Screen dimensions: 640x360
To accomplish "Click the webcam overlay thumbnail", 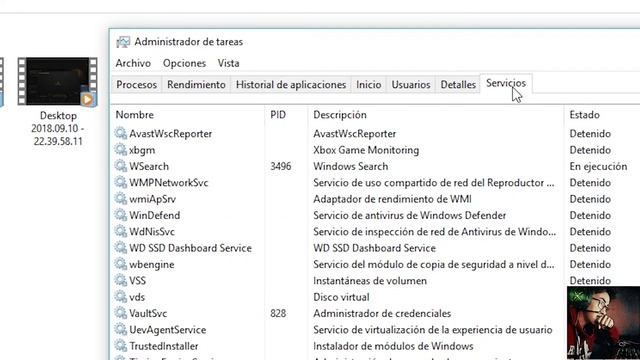I will click(x=603, y=323).
